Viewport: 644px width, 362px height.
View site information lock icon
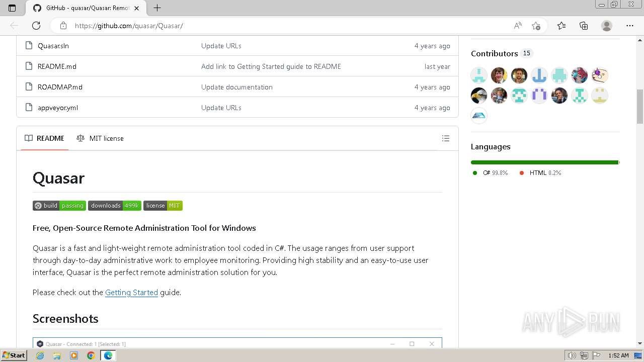coord(63,26)
